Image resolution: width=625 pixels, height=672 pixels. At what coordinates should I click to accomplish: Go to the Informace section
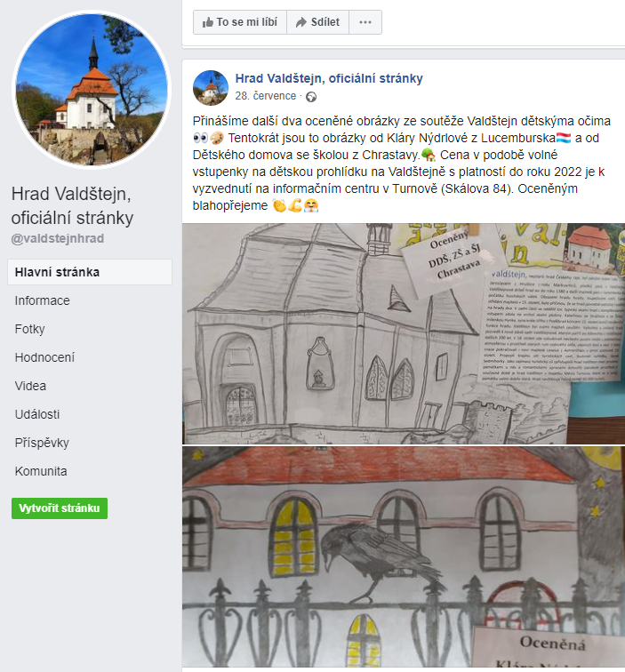pyautogui.click(x=42, y=300)
